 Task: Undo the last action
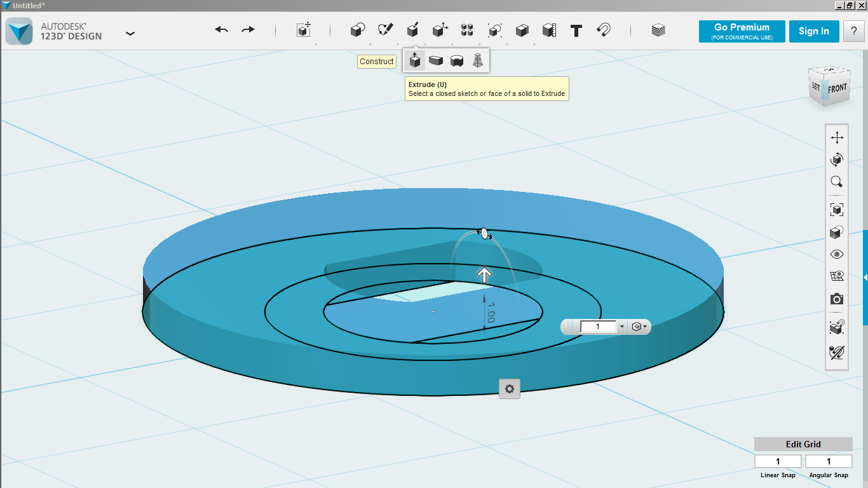click(x=221, y=30)
